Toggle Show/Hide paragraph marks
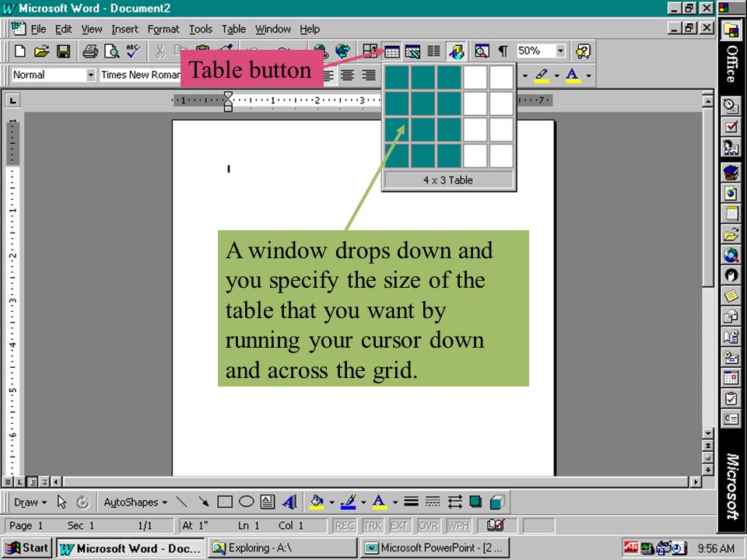Screen dimensions: 747x560 503,51
